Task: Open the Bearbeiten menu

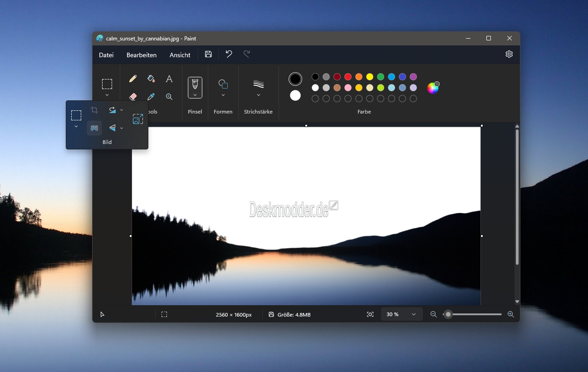Action: coord(142,55)
